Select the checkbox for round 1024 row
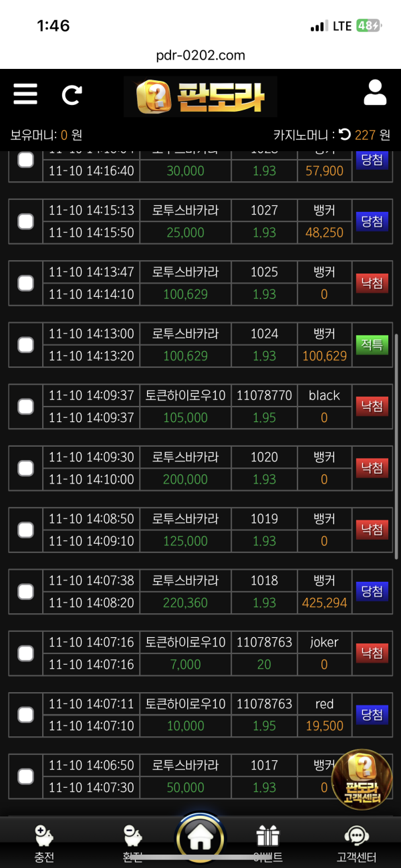The height and width of the screenshot is (868, 401). [x=25, y=344]
